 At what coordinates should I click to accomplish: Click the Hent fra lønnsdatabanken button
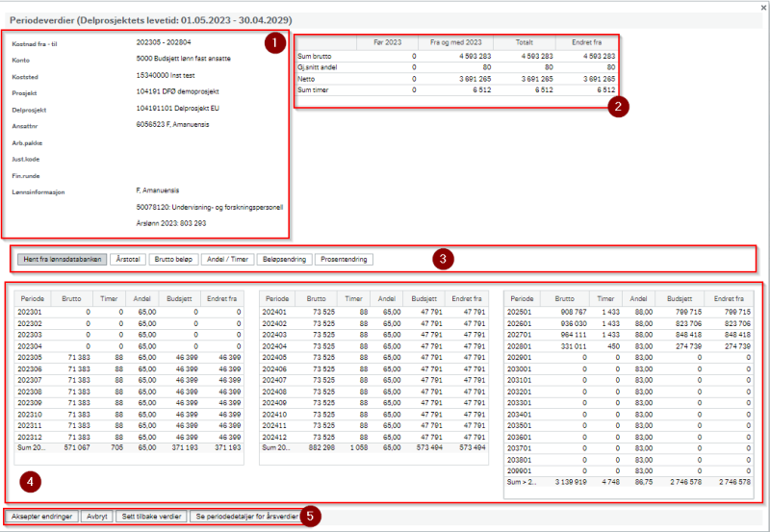coord(63,259)
